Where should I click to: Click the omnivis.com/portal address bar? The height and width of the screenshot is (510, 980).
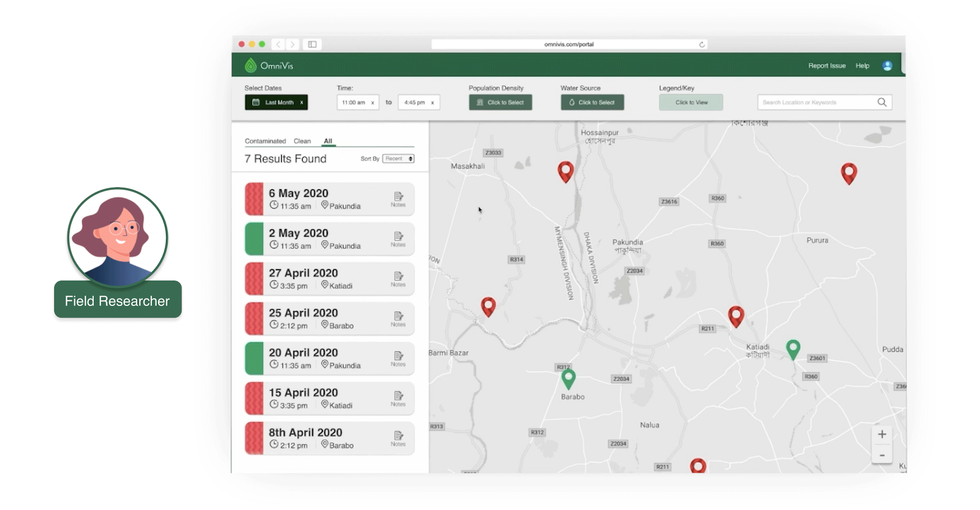pos(569,44)
